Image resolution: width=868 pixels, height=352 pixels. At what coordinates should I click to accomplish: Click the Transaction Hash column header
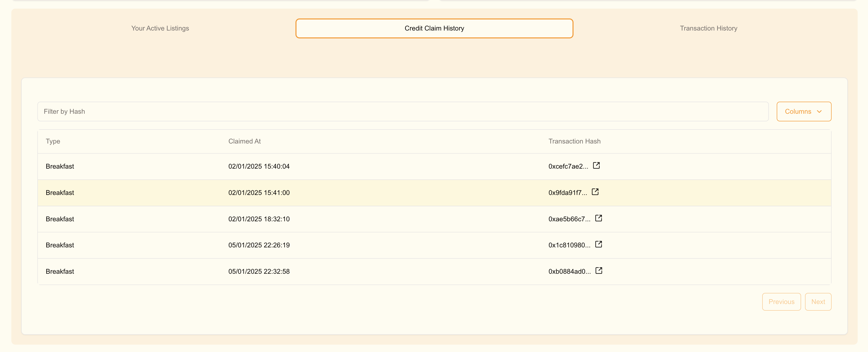click(x=574, y=141)
